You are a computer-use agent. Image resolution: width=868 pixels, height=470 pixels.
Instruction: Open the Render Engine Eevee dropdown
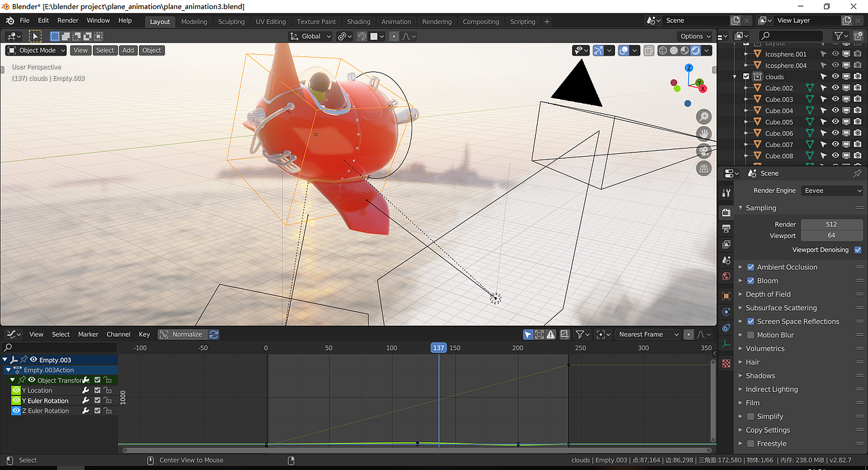pos(832,191)
